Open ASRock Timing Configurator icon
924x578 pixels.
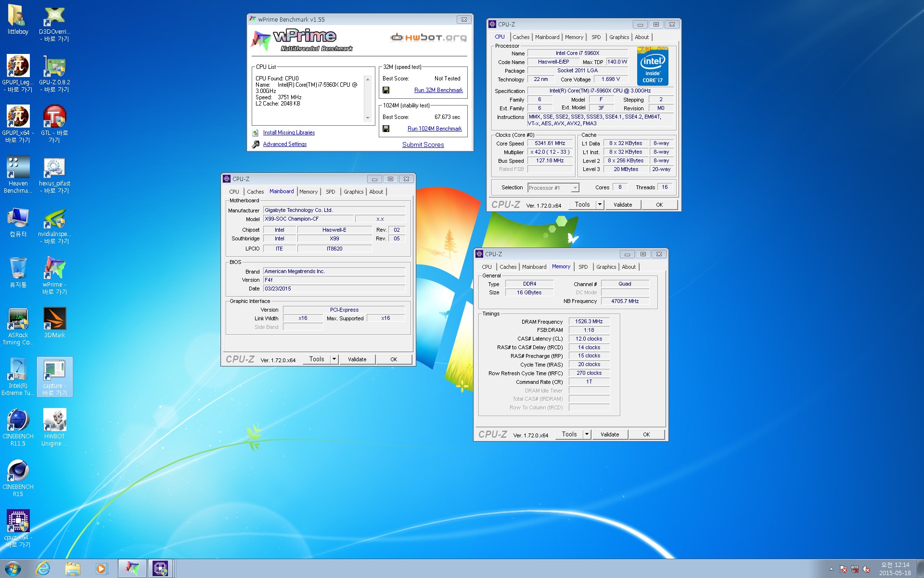click(x=18, y=326)
